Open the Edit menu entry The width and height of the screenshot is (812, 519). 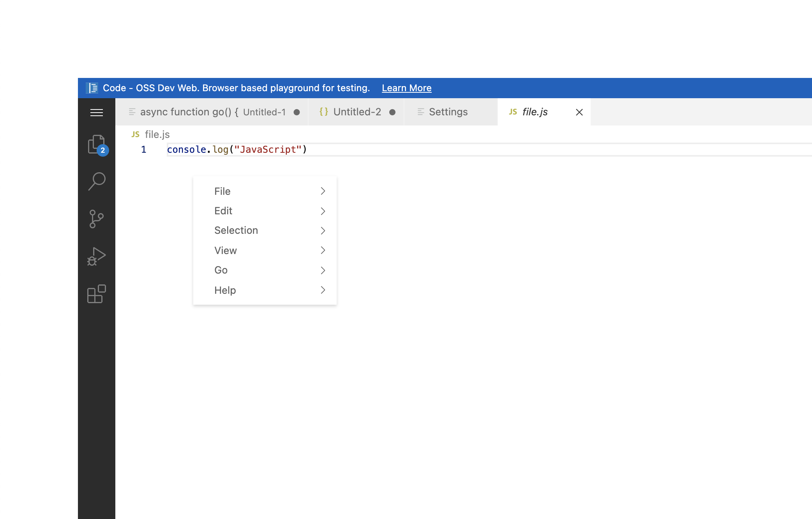(223, 210)
